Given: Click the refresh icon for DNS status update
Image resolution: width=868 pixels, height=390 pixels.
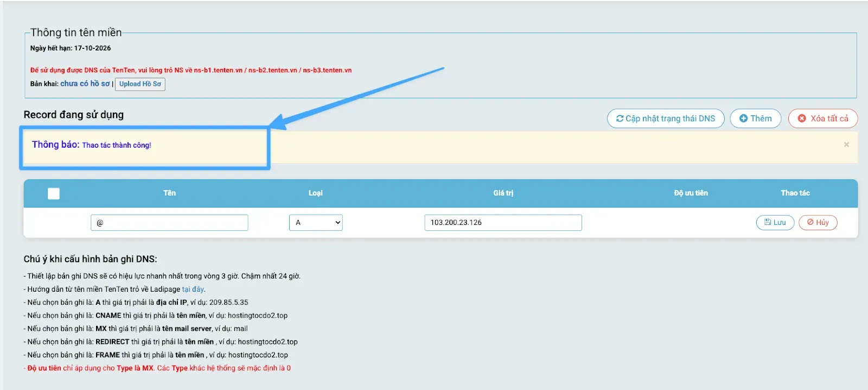Looking at the screenshot, I should coord(620,118).
